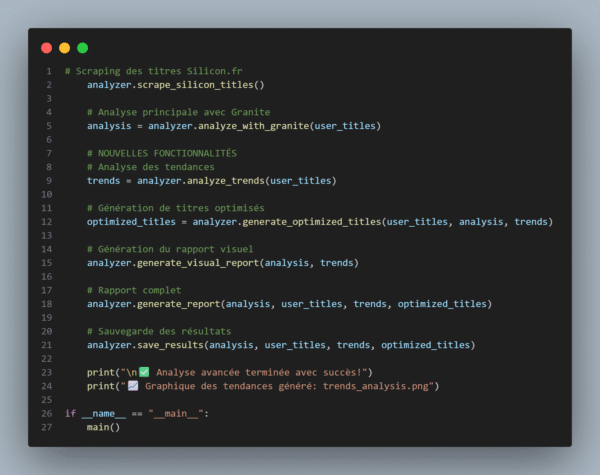Select line number 12 in the gutter
600x475 pixels.
pos(47,221)
